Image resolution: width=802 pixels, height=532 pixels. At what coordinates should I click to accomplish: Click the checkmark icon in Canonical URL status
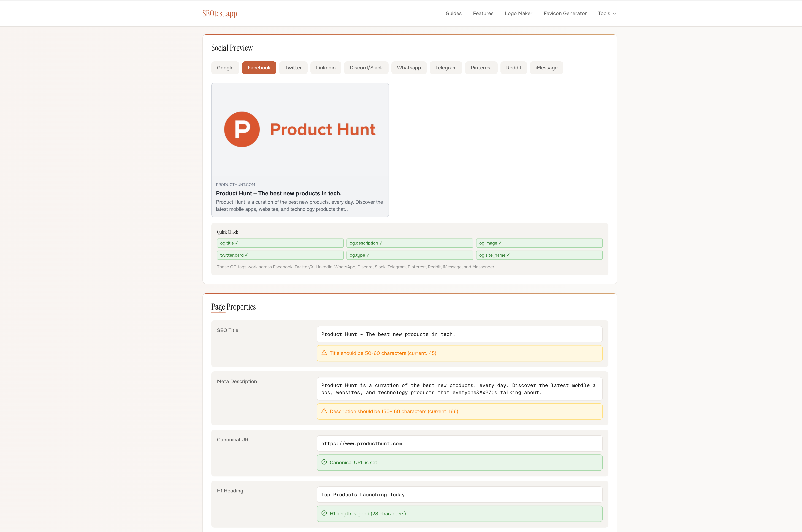pos(324,462)
